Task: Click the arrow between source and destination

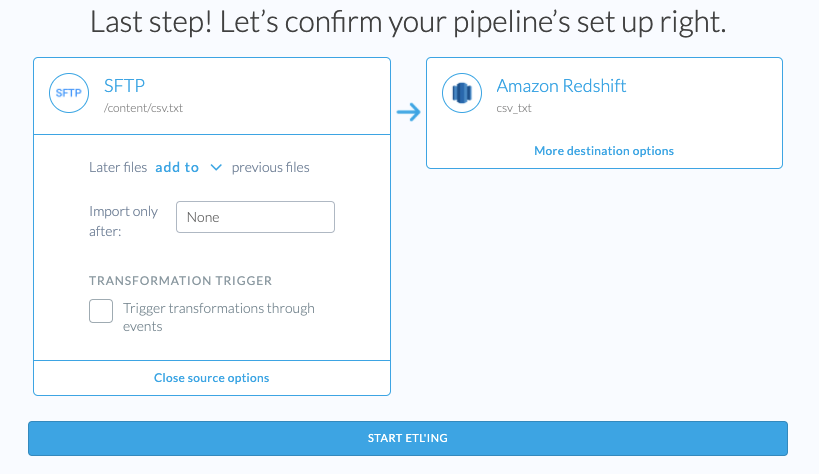Action: (408, 112)
